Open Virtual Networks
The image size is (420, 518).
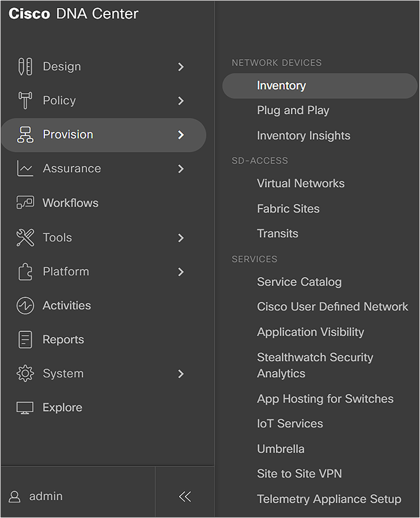pyautogui.click(x=301, y=183)
